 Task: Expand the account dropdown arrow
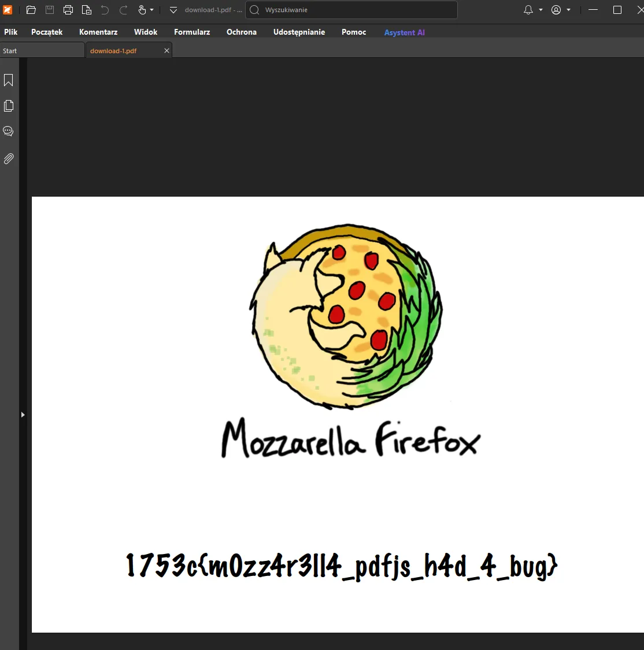569,10
